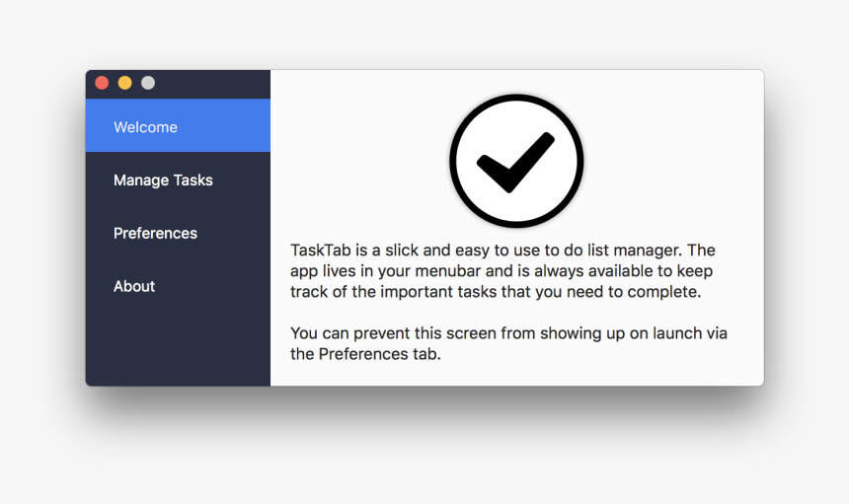Open the Welcome tab in the sidebar
The image size is (849, 504).
[145, 127]
